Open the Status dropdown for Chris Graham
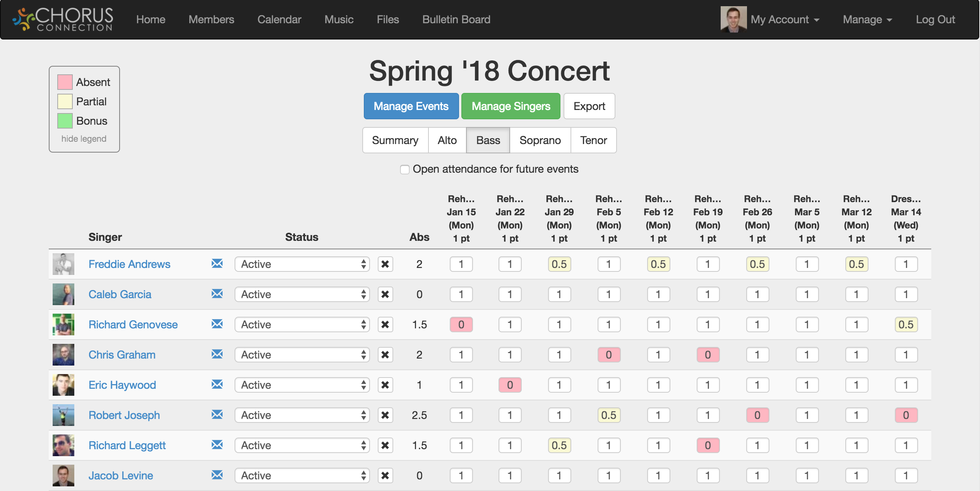 [x=302, y=355]
